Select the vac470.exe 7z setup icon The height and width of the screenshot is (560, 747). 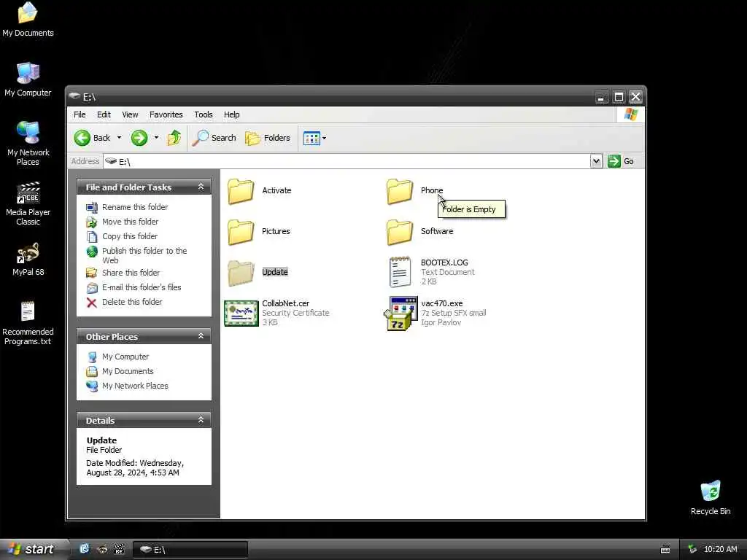400,314
